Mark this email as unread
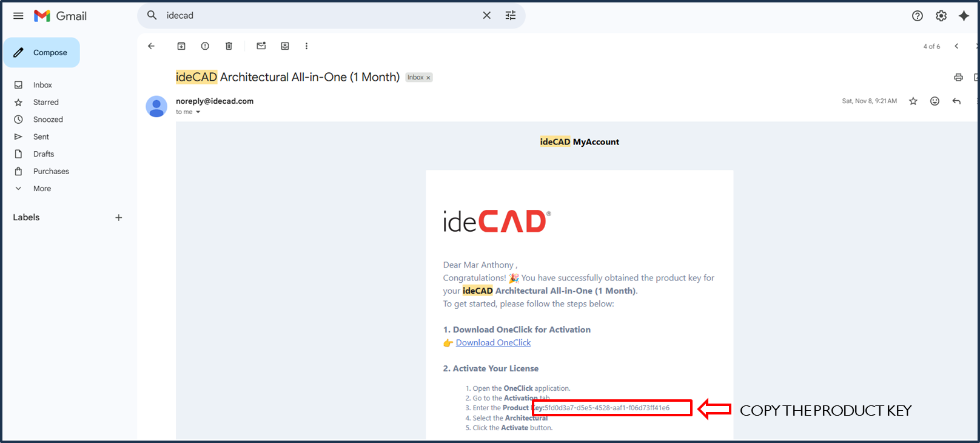Image resolution: width=980 pixels, height=443 pixels. pos(261,46)
